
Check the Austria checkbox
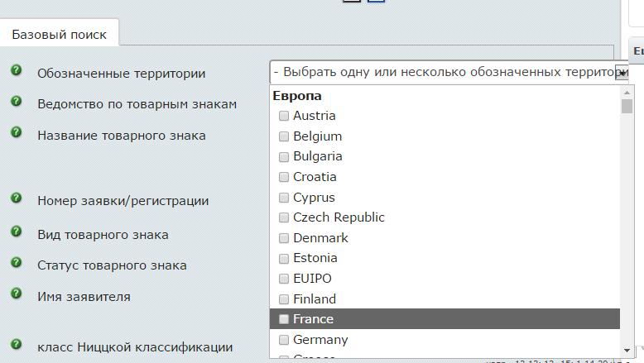coord(284,116)
